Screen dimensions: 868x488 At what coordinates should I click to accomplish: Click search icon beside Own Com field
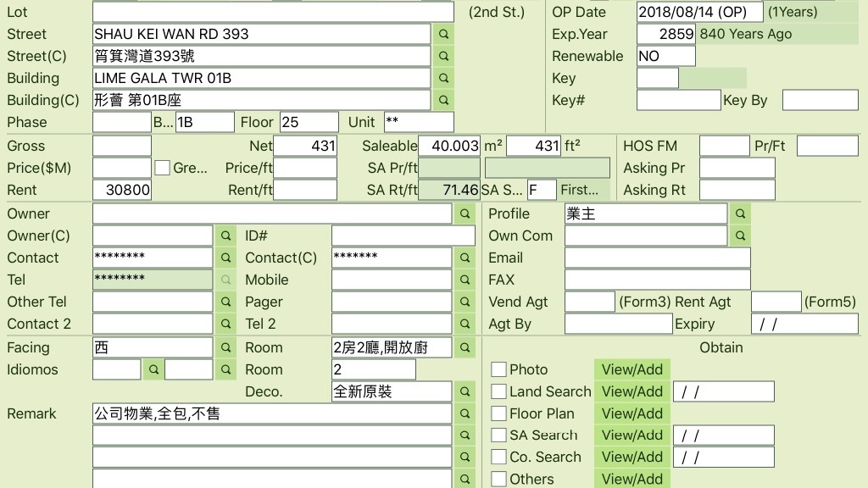click(x=740, y=236)
